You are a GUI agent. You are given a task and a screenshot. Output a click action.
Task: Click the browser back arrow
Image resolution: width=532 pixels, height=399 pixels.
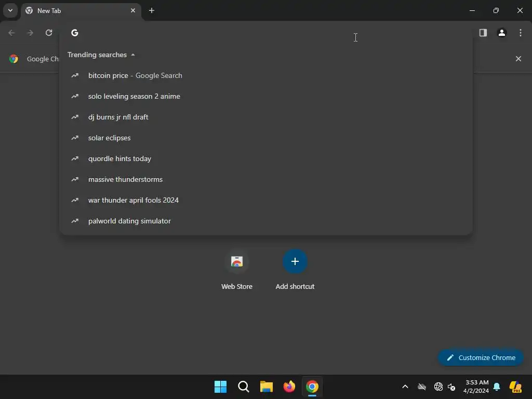(x=11, y=33)
